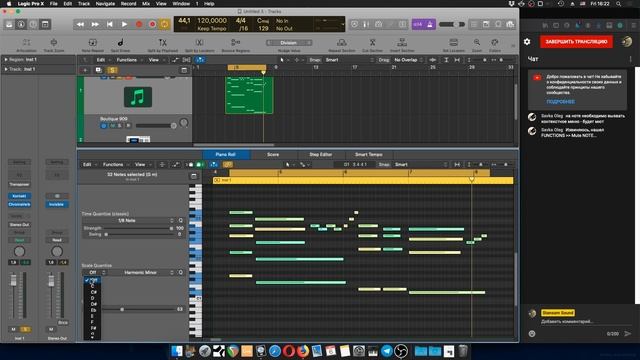The image size is (640, 360).
Task: Open Harmonic Minor scale dropdown
Action: (142, 272)
